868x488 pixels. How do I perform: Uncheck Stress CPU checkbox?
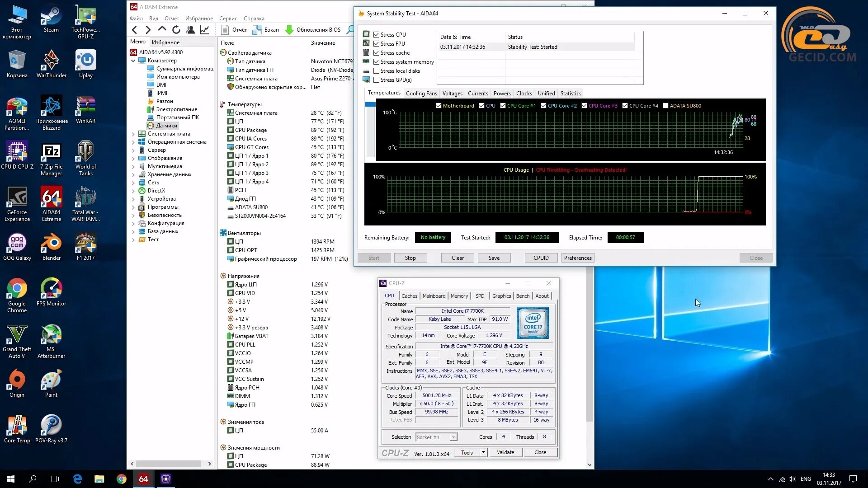click(x=376, y=34)
